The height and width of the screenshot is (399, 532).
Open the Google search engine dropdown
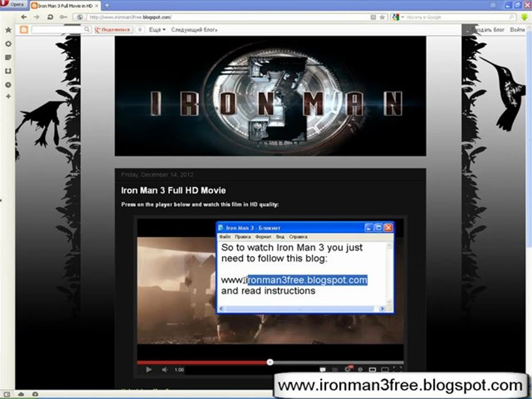click(x=398, y=17)
